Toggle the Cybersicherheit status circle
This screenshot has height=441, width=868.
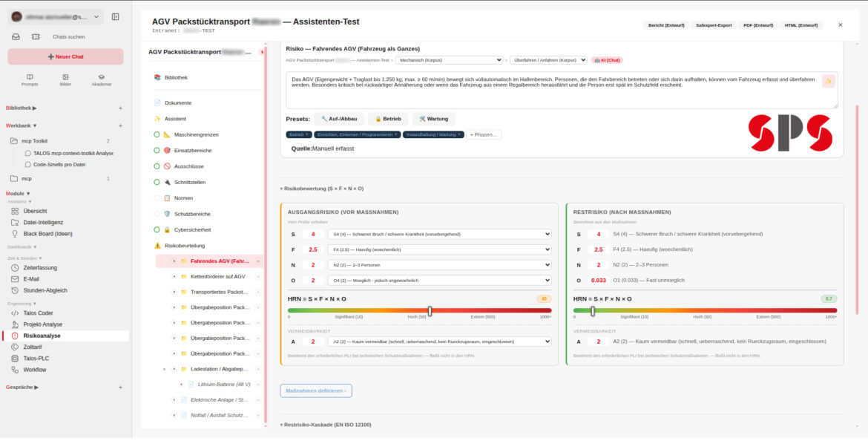(x=157, y=229)
